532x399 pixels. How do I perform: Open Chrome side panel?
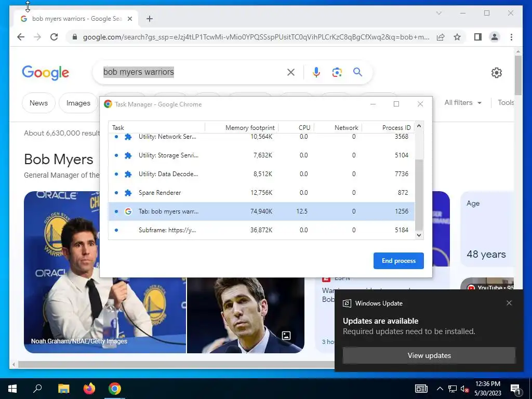pos(478,37)
